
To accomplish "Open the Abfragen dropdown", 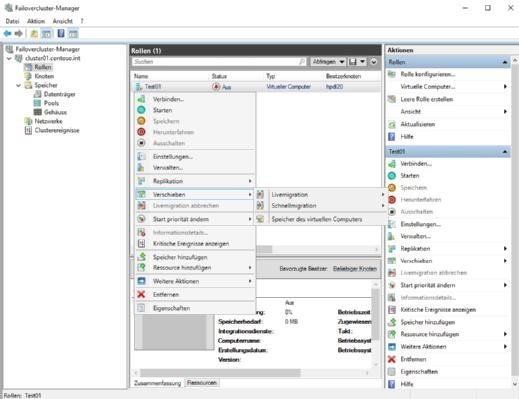I will click(x=328, y=62).
